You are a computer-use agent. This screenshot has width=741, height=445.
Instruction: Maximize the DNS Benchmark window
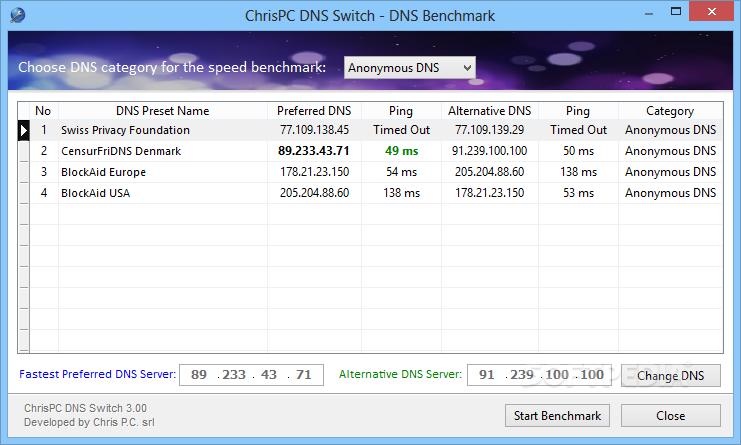click(676, 12)
